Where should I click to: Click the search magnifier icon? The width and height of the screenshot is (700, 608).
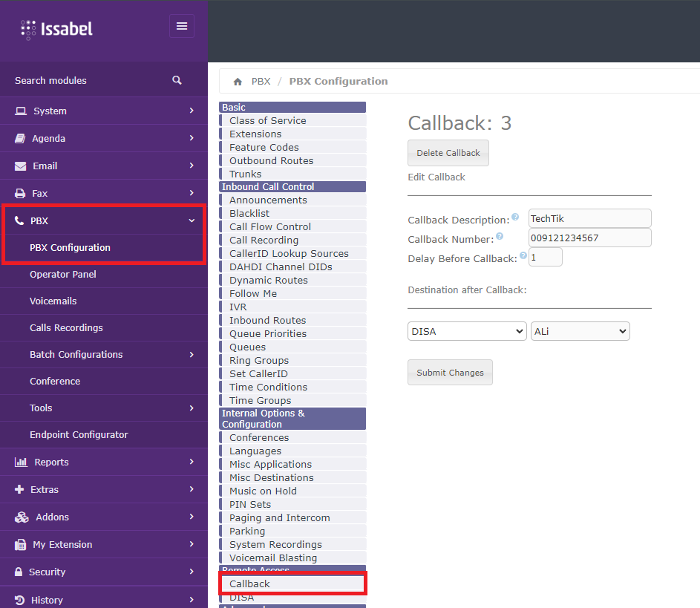[x=177, y=80]
